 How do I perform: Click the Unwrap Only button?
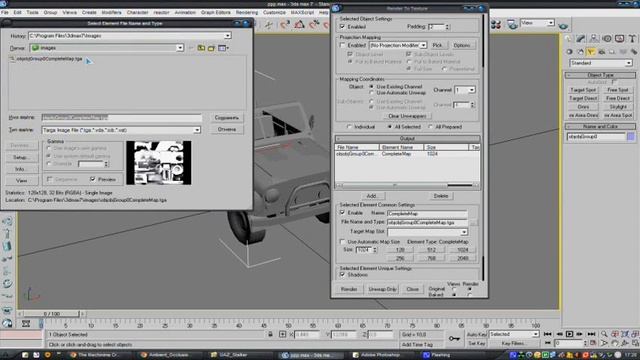[382, 289]
